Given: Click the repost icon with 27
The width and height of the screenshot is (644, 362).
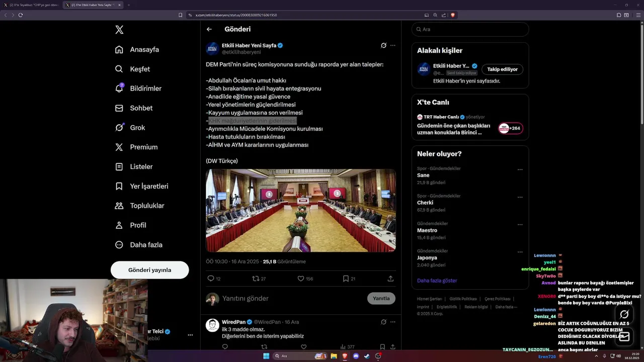Looking at the screenshot, I should 256,279.
